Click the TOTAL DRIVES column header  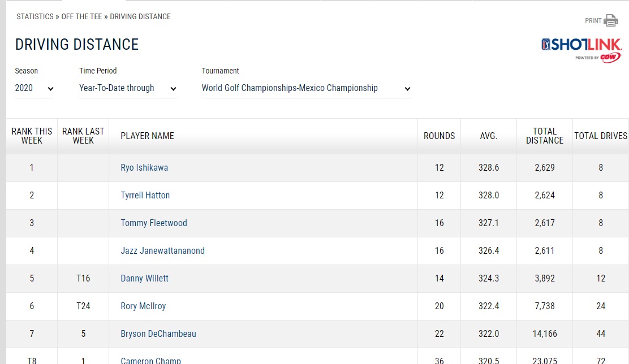pyautogui.click(x=601, y=136)
